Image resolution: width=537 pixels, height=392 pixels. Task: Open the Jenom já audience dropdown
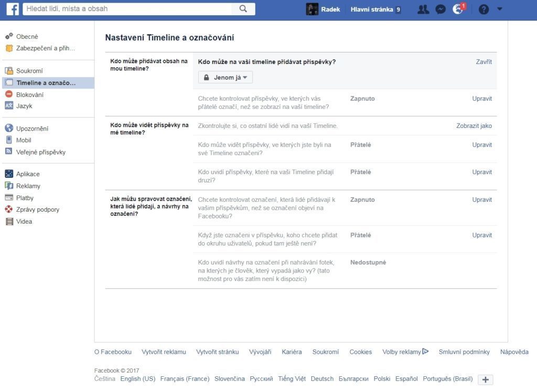click(225, 78)
